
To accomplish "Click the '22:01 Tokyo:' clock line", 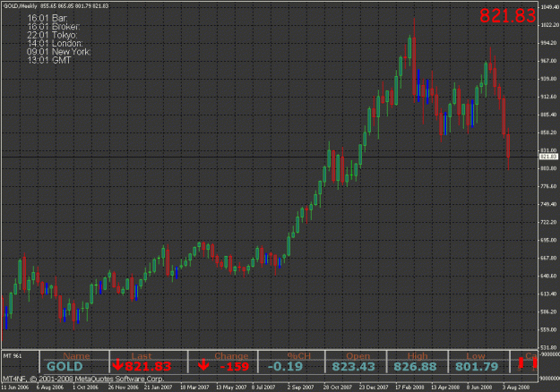I will tap(52, 35).
